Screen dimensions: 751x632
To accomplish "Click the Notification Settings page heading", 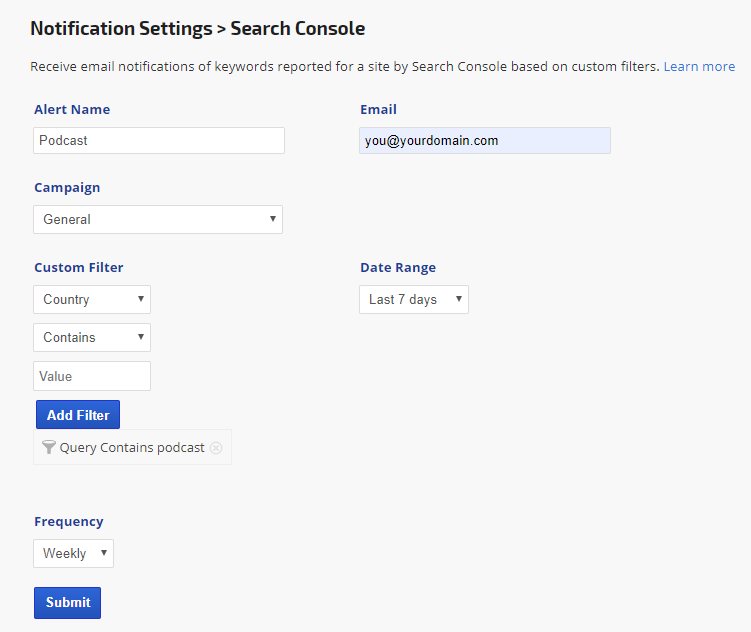I will coord(198,28).
